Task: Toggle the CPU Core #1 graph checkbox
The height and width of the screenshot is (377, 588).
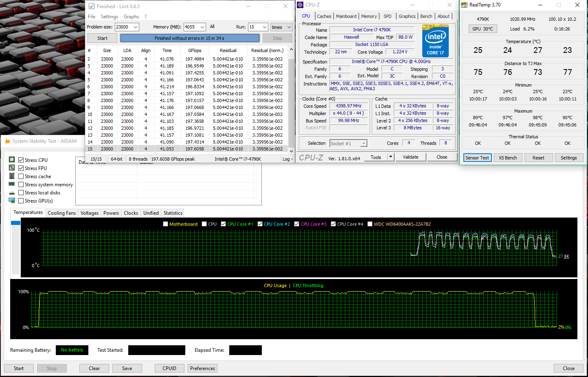Action: pos(223,224)
